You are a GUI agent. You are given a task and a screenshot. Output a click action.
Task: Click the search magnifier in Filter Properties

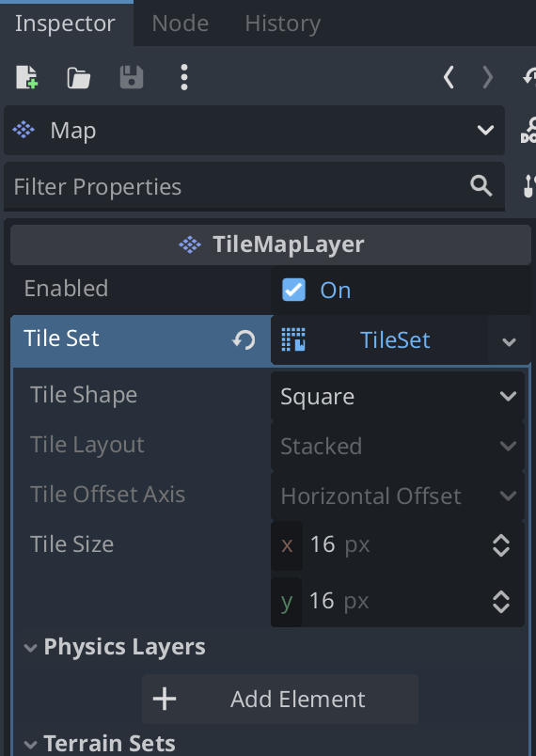(481, 186)
